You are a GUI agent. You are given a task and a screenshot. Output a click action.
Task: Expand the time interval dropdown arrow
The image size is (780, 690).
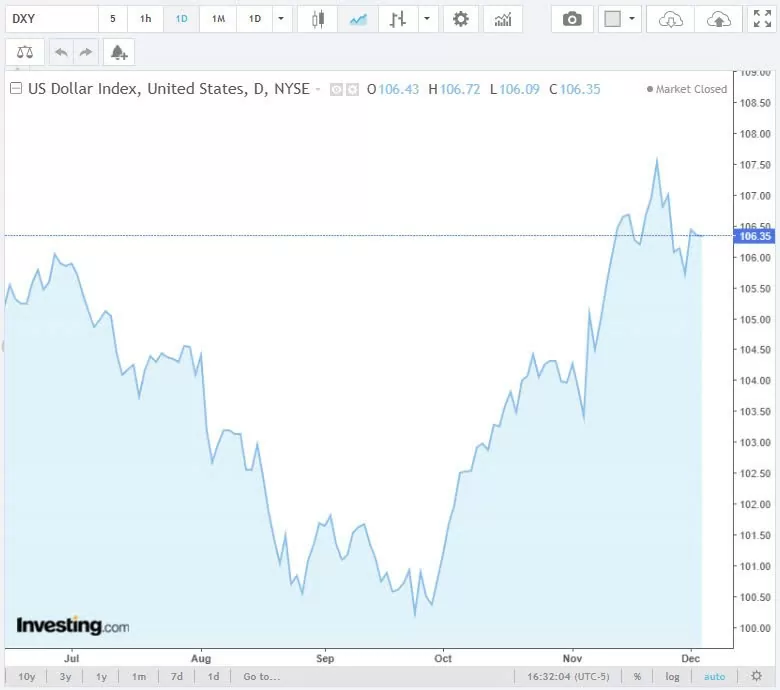click(281, 19)
